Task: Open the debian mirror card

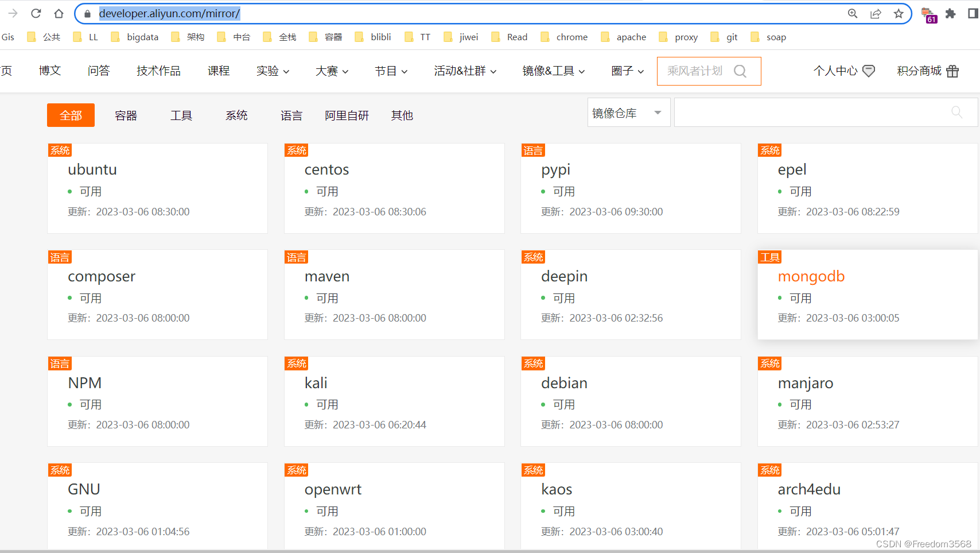Action: pyautogui.click(x=631, y=401)
